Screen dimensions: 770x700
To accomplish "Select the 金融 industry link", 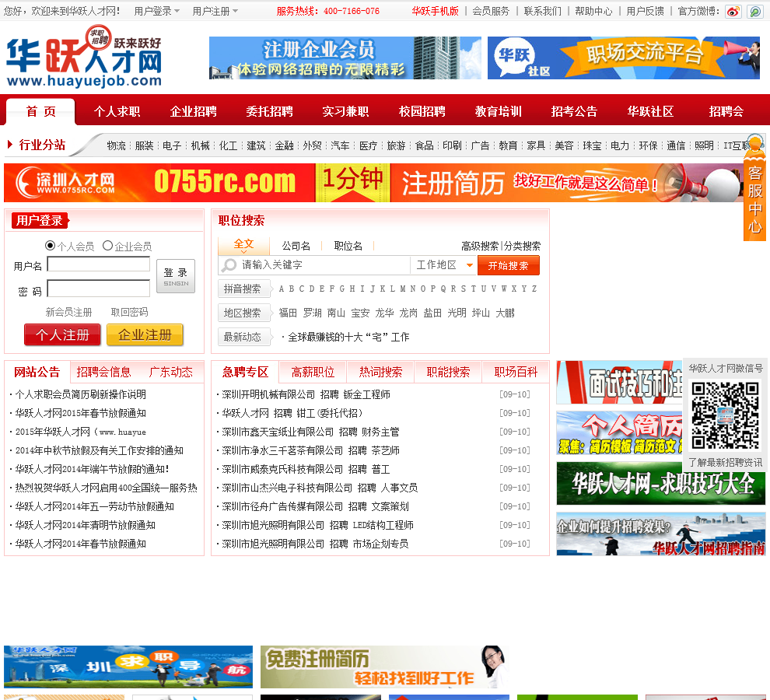I will click(x=285, y=145).
